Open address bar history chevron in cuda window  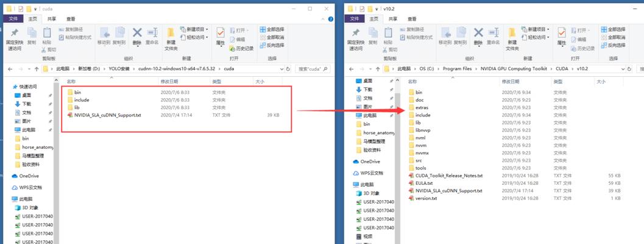tap(281, 69)
